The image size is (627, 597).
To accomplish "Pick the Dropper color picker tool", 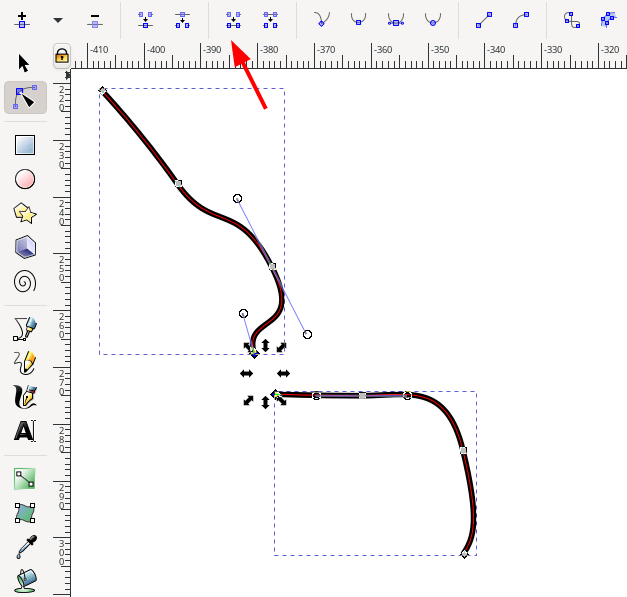I will 25,546.
